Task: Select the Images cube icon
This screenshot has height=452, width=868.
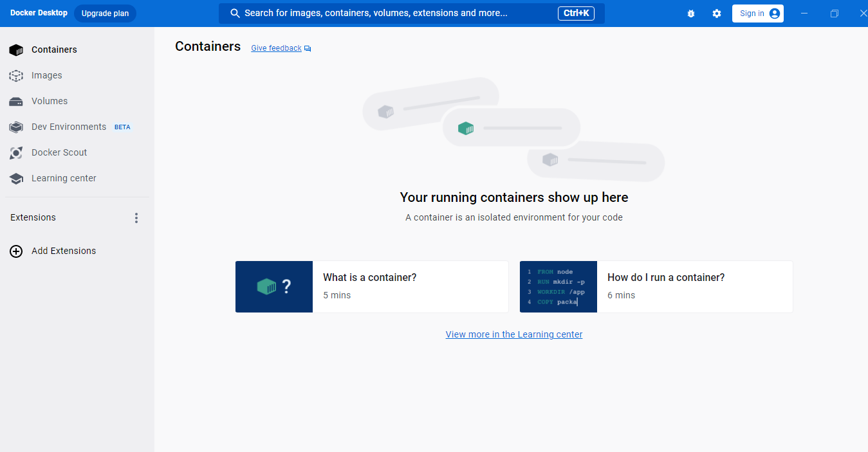Action: tap(16, 76)
